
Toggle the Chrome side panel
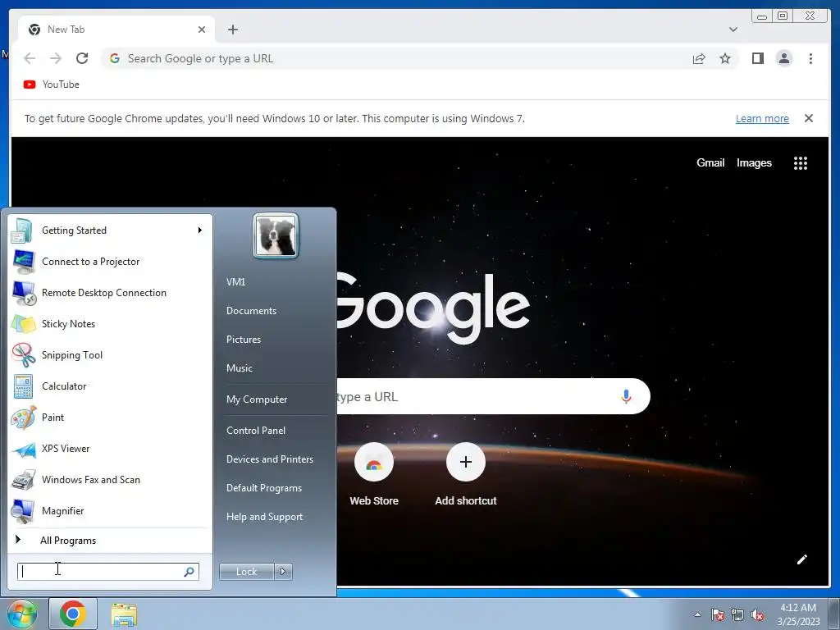[757, 58]
